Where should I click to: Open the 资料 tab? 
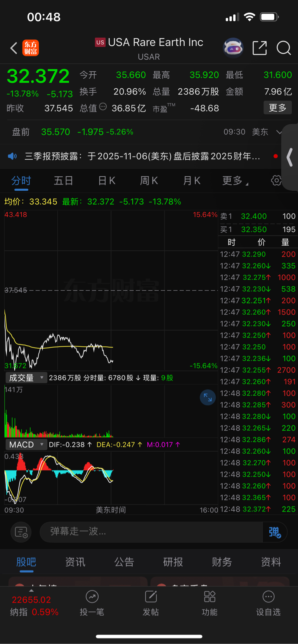point(271,562)
